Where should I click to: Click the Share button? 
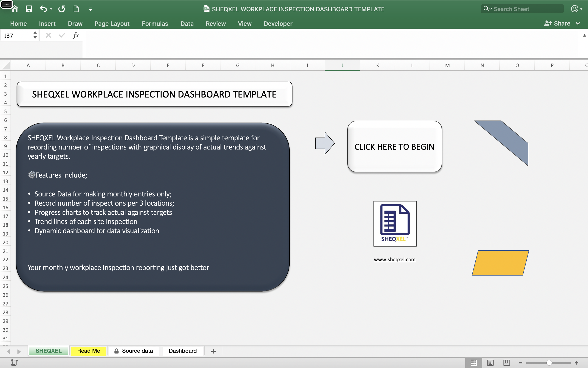coord(557,23)
